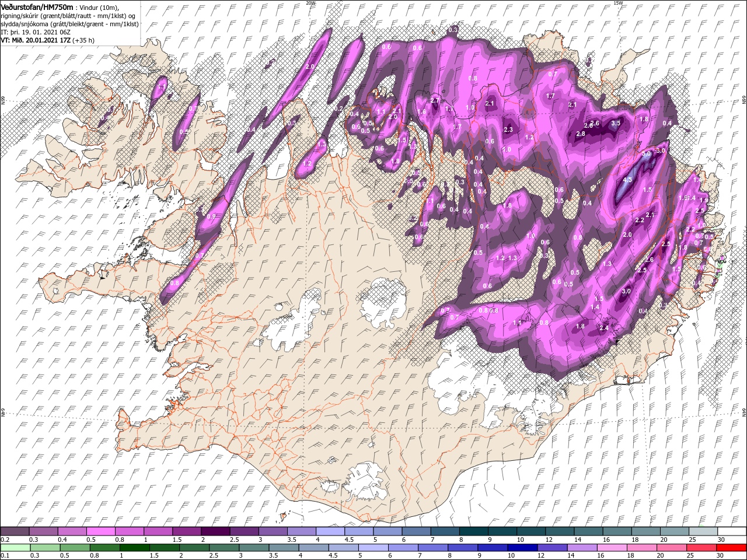Click the '20W' longitude label
The height and width of the screenshot is (560, 747).
coord(311,3)
